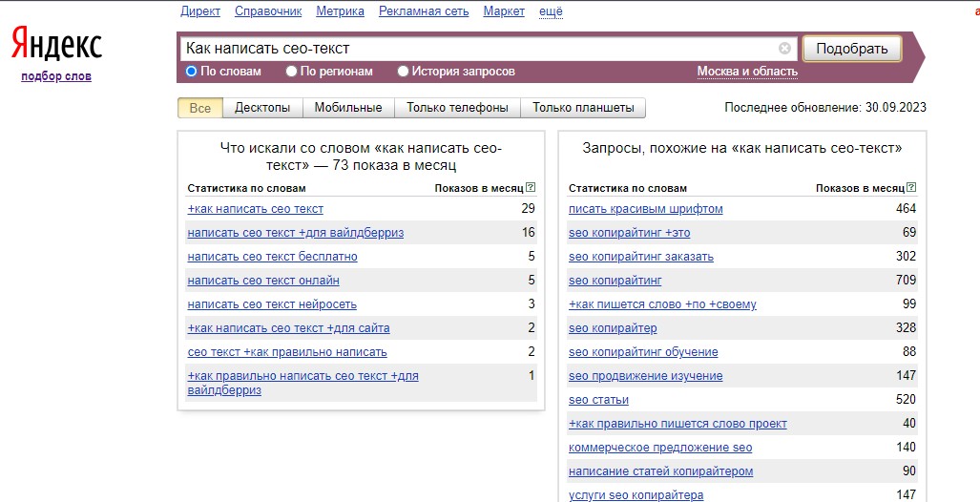Click the 'подбор слов' link under logo

point(56,76)
